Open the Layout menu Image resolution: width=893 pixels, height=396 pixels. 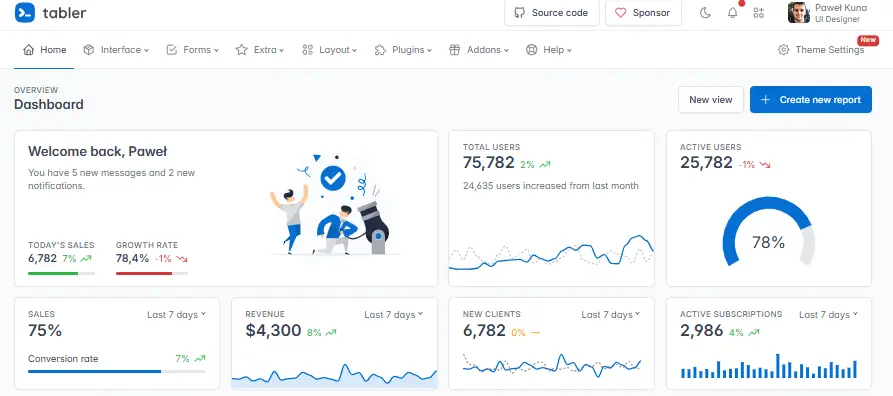click(329, 50)
